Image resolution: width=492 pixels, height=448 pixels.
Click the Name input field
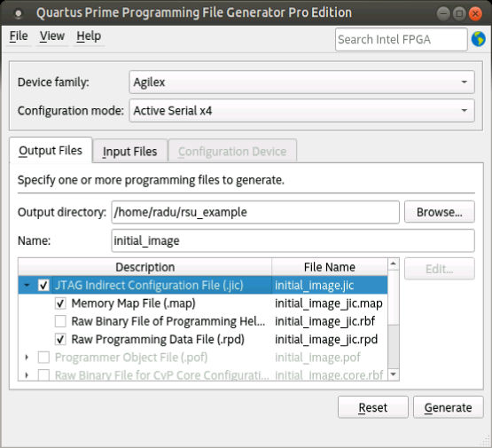293,240
